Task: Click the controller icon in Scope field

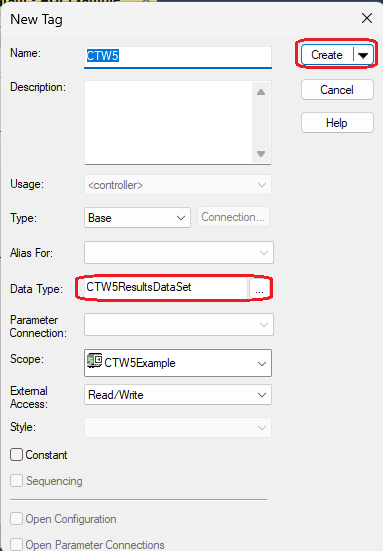Action: pyautogui.click(x=95, y=361)
